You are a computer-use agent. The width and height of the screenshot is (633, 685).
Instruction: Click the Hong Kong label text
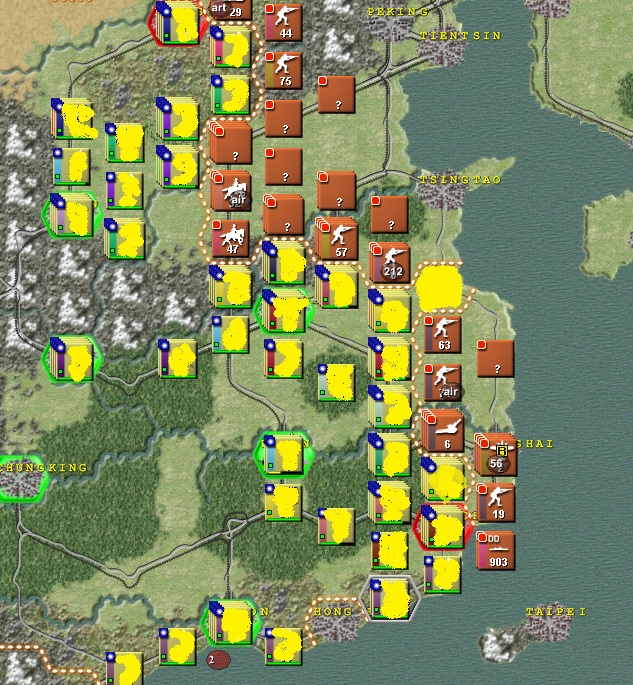pos(333,612)
